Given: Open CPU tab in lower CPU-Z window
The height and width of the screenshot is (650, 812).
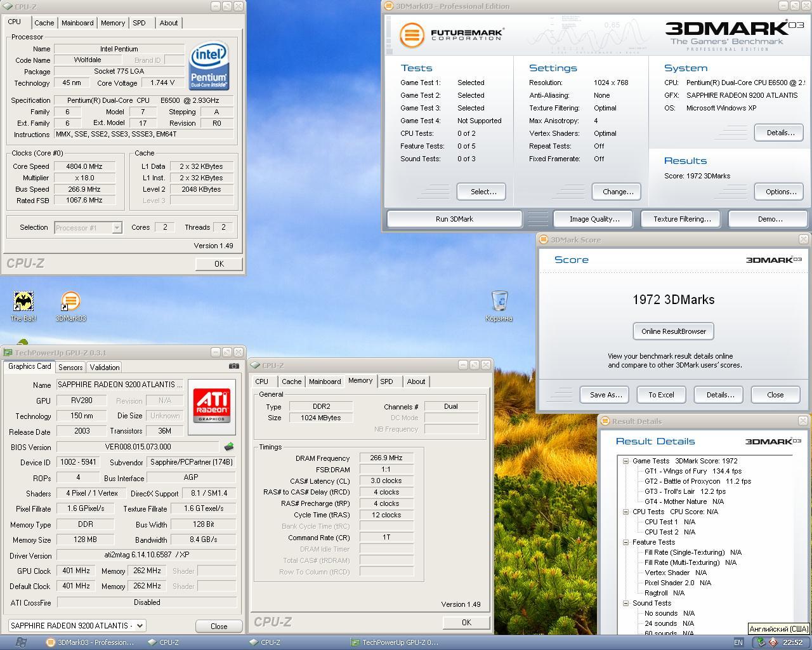Looking at the screenshot, I should pyautogui.click(x=261, y=381).
